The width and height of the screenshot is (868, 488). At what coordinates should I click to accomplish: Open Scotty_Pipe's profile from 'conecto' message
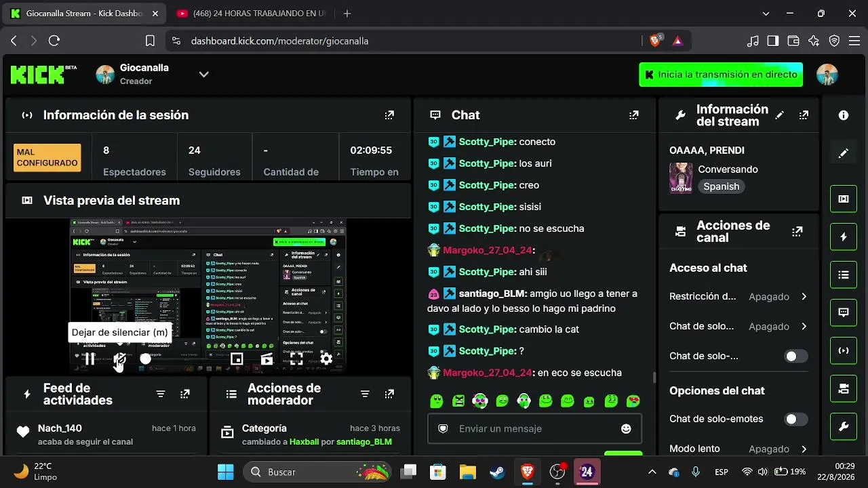488,142
